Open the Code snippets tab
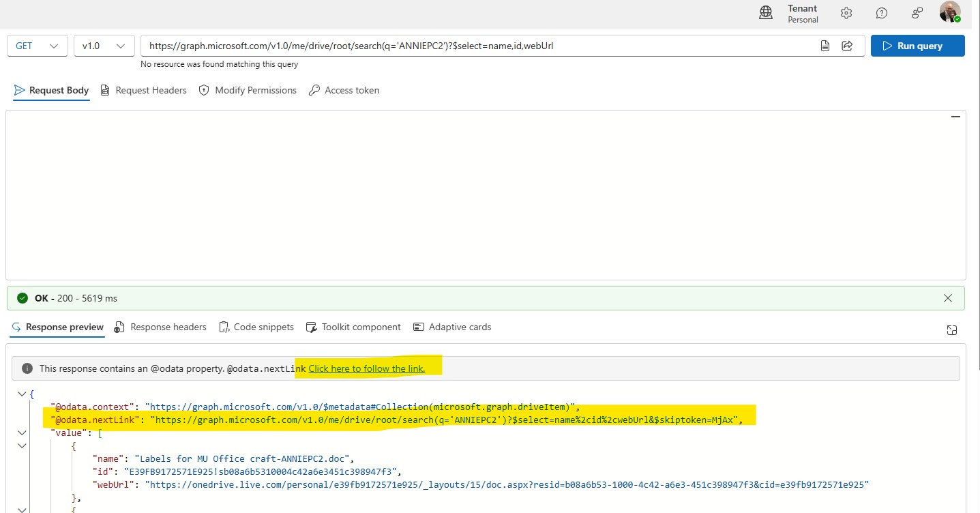 tap(256, 327)
